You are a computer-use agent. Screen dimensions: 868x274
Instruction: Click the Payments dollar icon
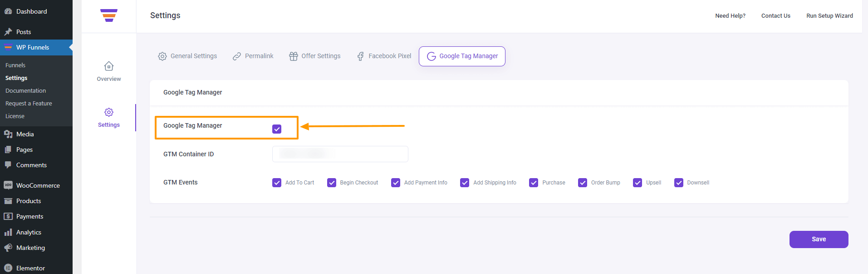tap(8, 216)
